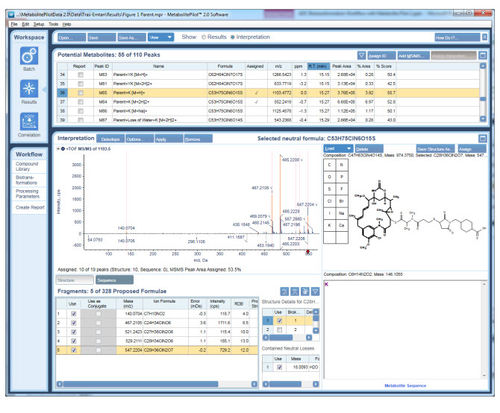Select the Cl element in the palette
Image resolution: width=500 pixels, height=413 pixels.
pyautogui.click(x=330, y=201)
